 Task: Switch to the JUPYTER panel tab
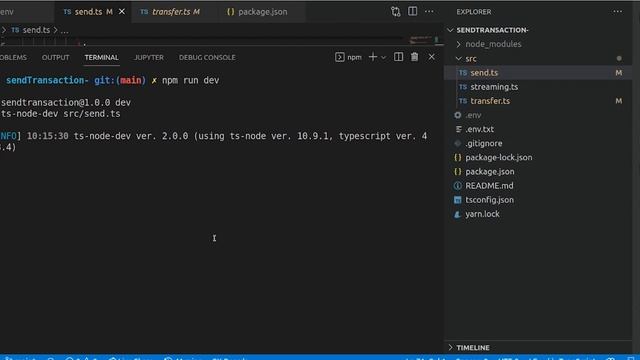click(149, 58)
